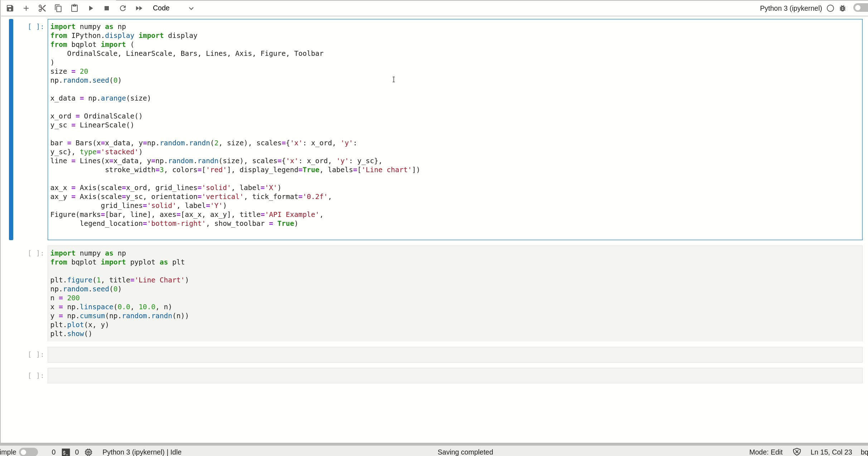Viewport: 868px width, 456px height.
Task: Cut the selected cell with the scissors icon
Action: click(x=42, y=8)
